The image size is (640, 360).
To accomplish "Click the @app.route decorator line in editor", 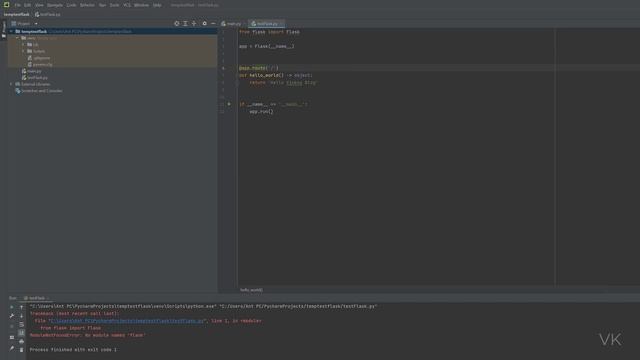I will [259, 68].
